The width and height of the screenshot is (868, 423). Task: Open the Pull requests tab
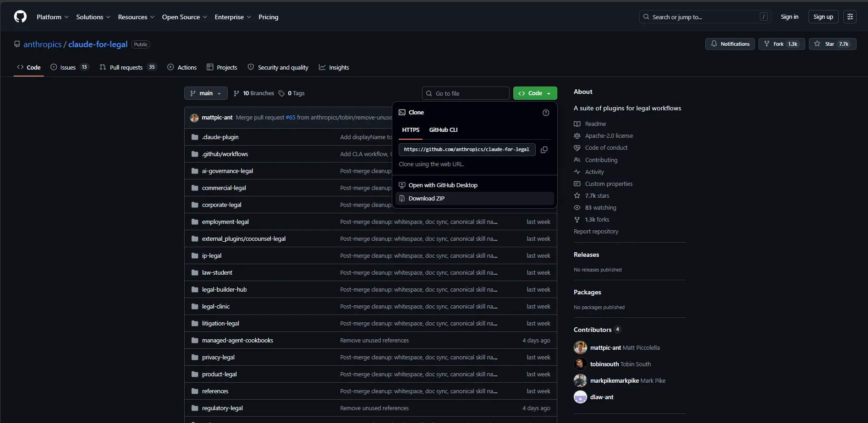pos(128,67)
